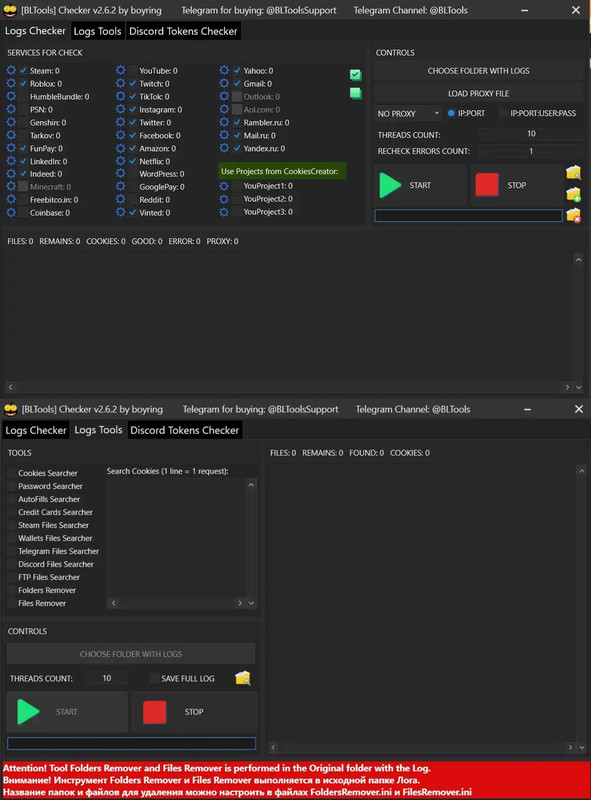Image resolution: width=591 pixels, height=800 pixels.
Task: Open settings gear next to Instagram
Action: click(x=120, y=109)
